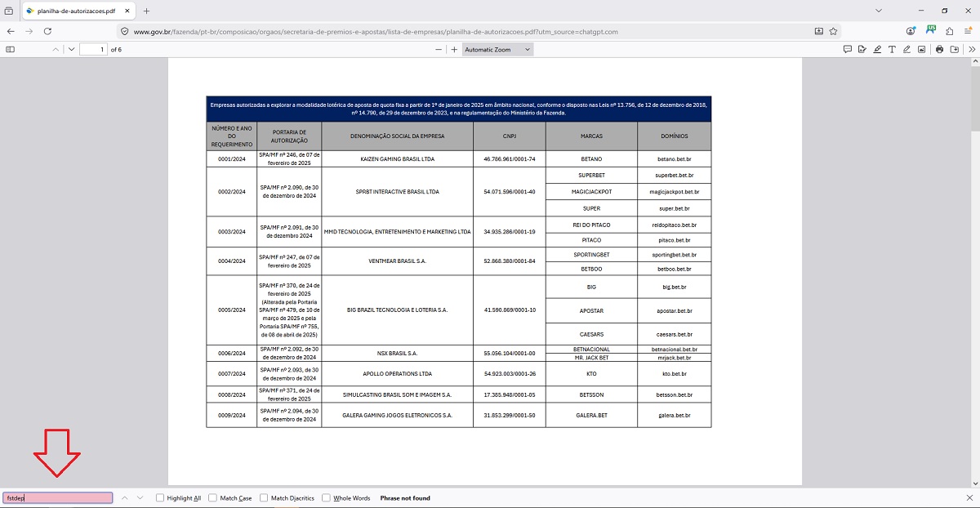Click the betano.bet.br domain cell

coord(675,159)
